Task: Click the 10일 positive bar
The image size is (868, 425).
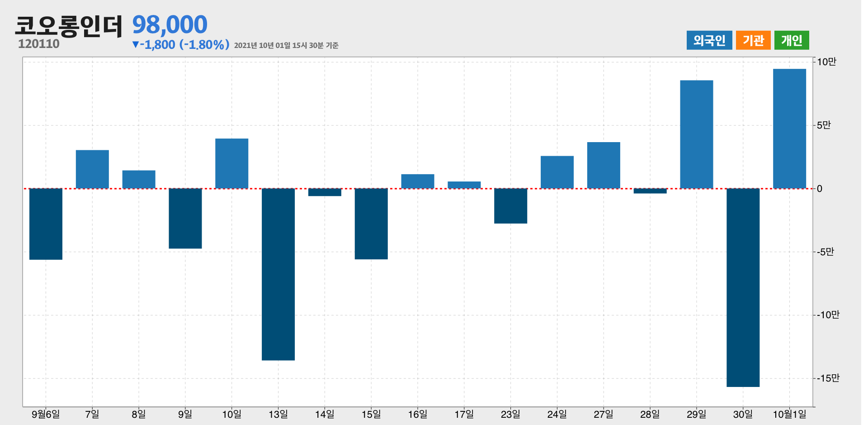Action: pos(232,163)
